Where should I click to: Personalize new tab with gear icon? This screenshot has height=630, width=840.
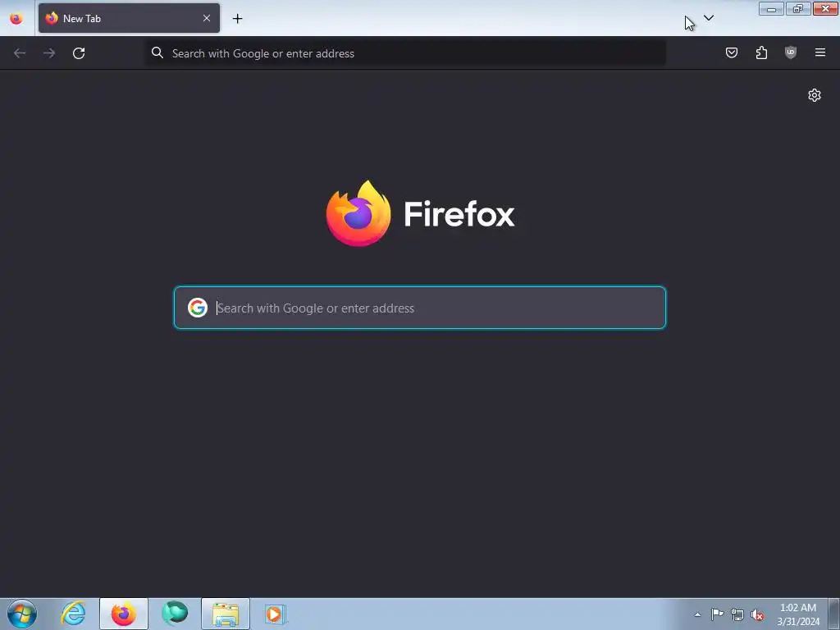(815, 95)
